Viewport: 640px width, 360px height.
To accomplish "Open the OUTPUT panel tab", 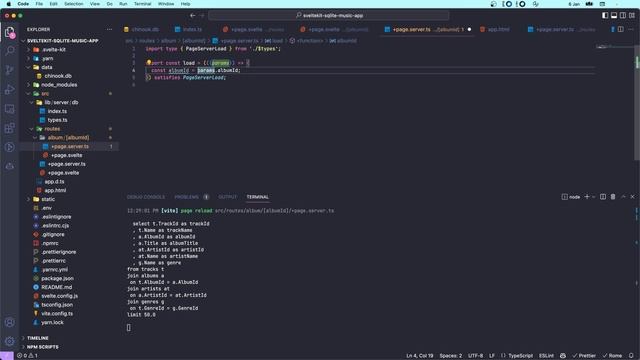I will [x=227, y=197].
